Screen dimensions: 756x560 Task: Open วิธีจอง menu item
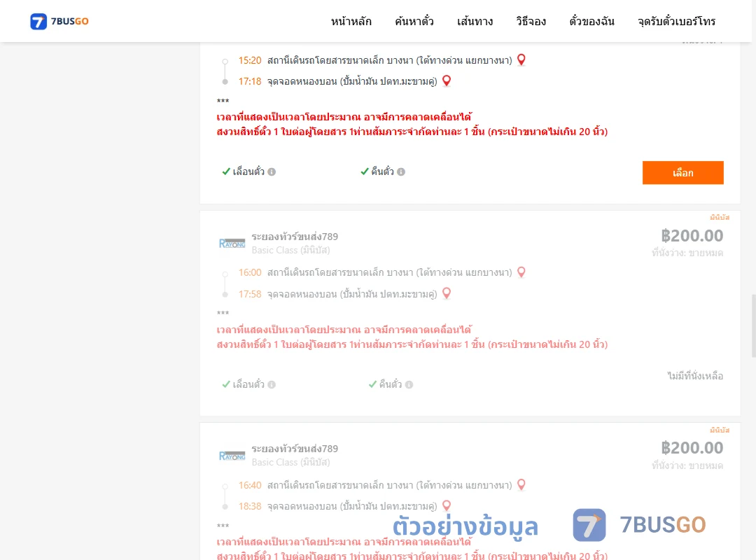531,21
